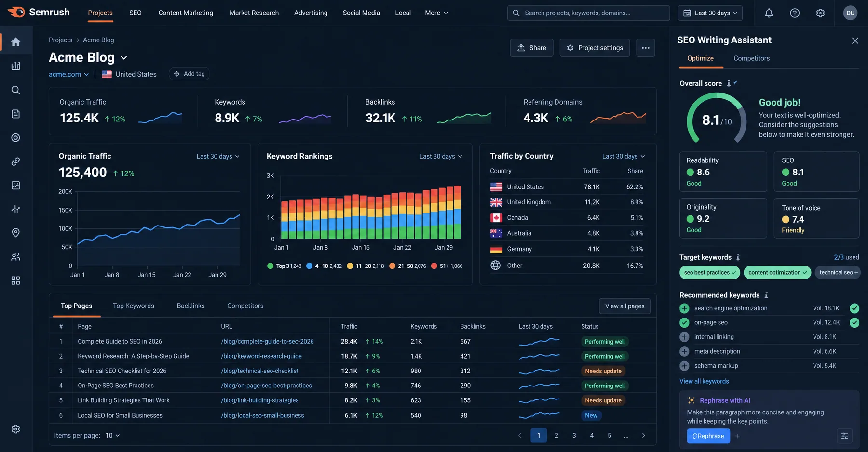
Task: Expand the Acme Blog project dropdown
Action: tap(124, 58)
